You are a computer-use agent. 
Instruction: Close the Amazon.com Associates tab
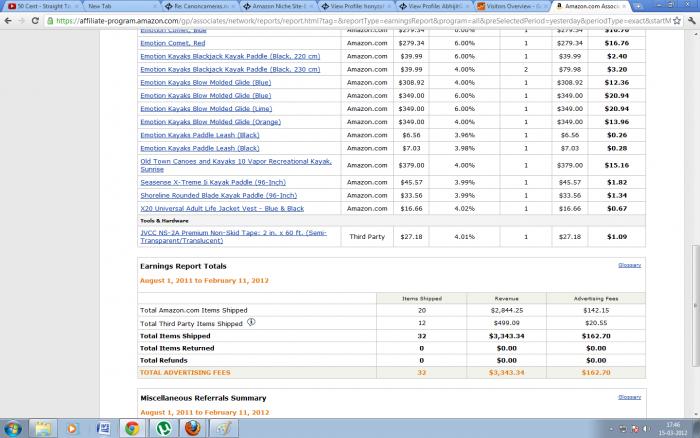[624, 6]
